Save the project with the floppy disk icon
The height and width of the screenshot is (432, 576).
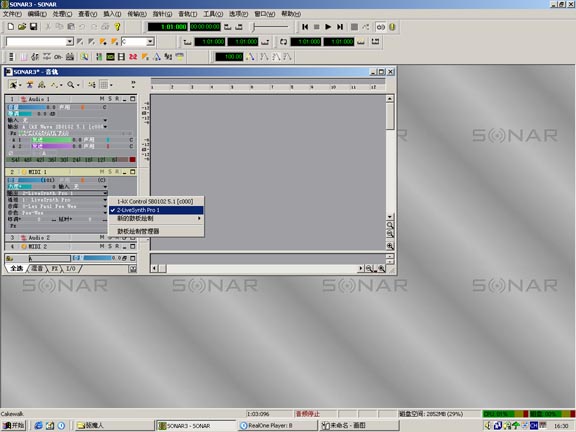33,26
